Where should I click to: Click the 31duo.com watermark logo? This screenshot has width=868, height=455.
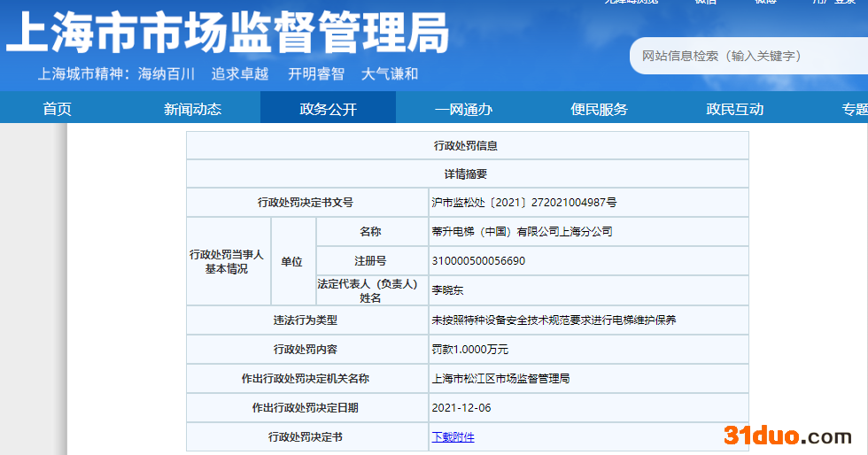787,436
